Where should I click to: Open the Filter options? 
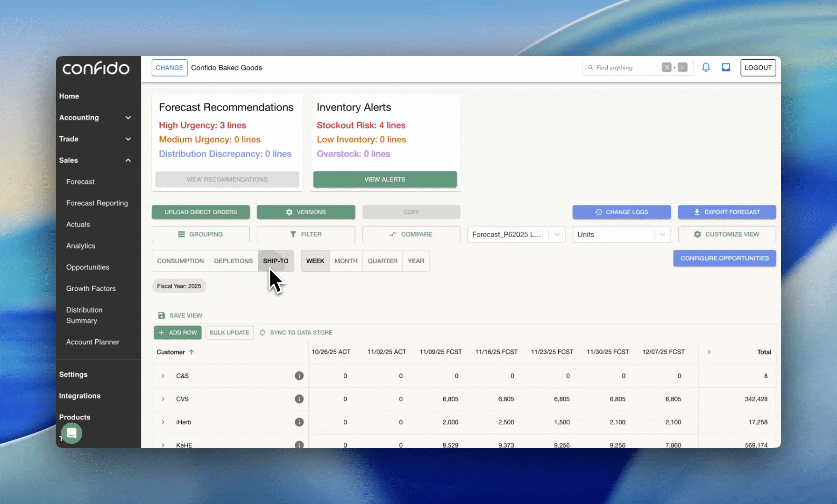pos(306,234)
